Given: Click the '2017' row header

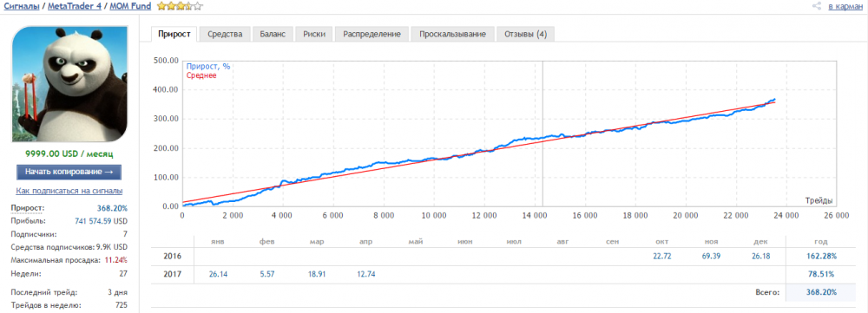Looking at the screenshot, I should (172, 274).
